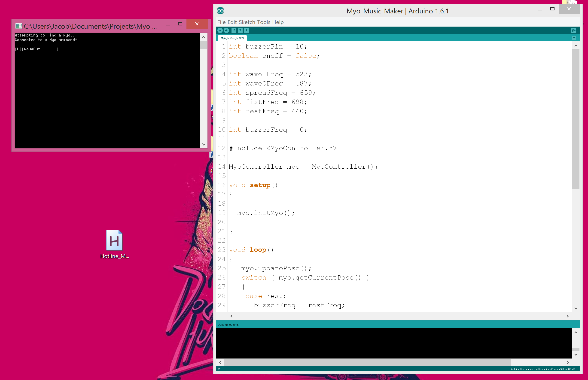Save the sketch using the Save icon
The image size is (588, 380).
246,30
